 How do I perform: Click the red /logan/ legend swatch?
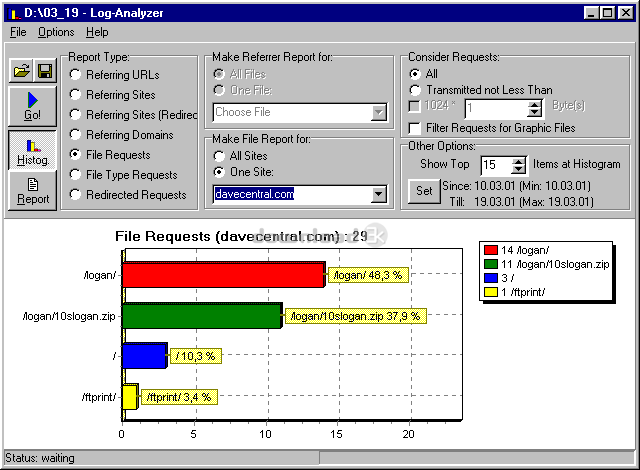click(491, 250)
